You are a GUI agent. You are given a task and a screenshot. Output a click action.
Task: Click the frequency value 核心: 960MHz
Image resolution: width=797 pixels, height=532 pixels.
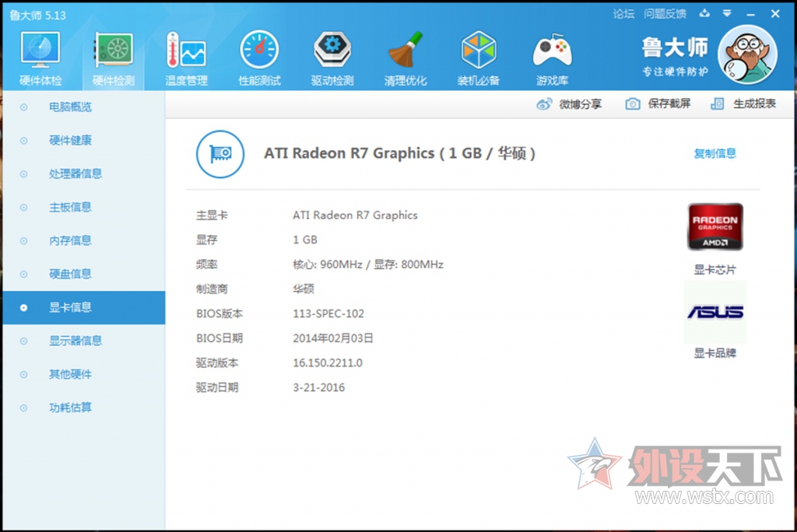click(x=328, y=264)
